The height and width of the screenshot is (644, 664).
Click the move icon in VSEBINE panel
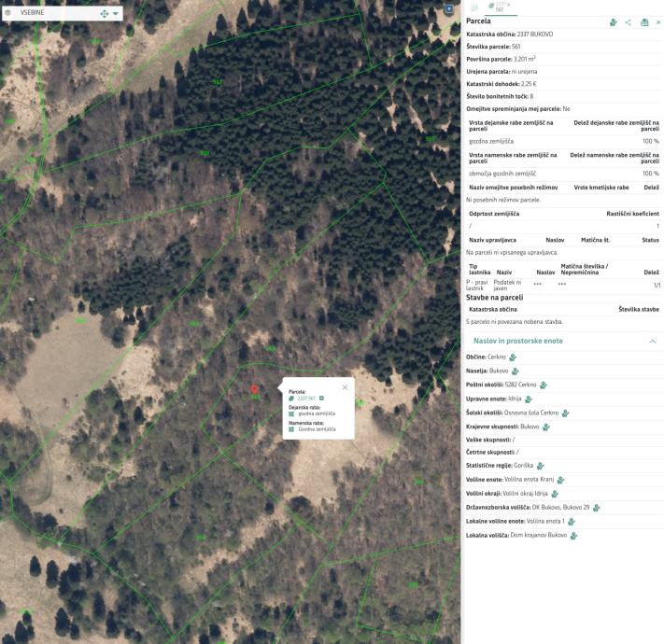[x=104, y=14]
